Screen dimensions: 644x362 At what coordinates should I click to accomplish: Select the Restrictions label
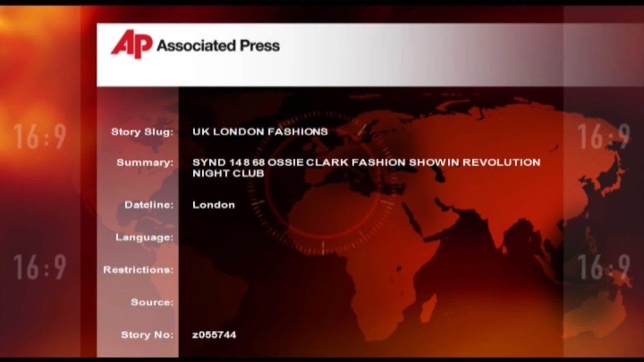138,269
